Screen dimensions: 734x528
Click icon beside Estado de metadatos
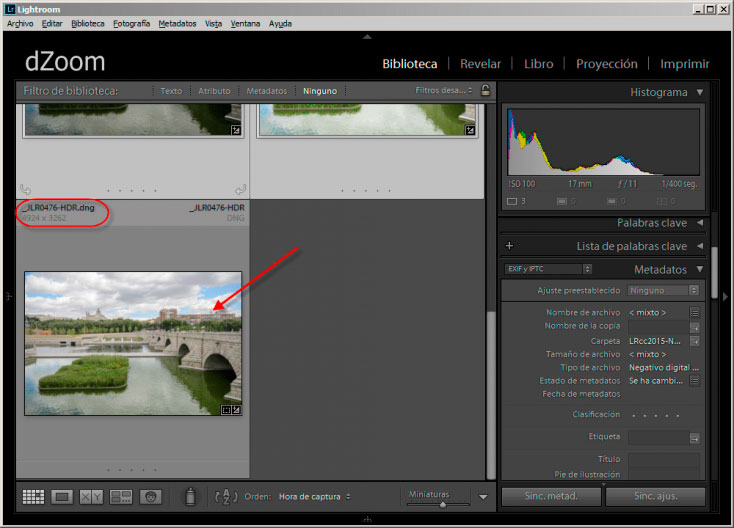695,381
